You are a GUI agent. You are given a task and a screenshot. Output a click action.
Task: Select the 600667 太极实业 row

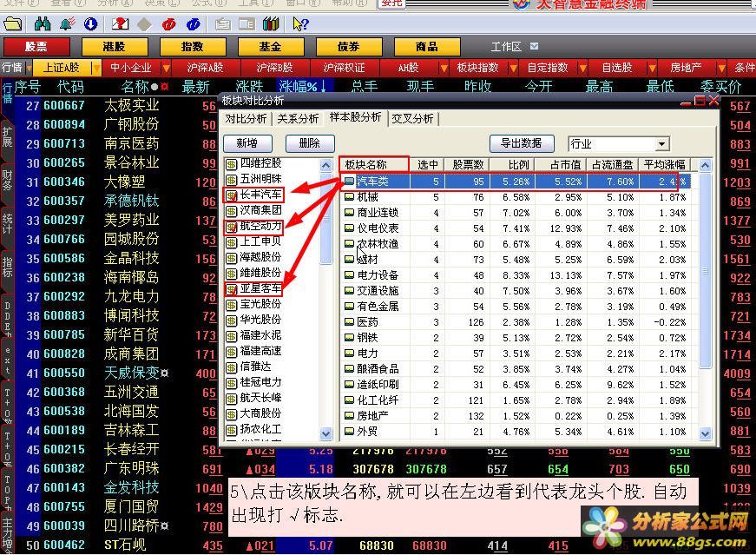tap(115, 105)
